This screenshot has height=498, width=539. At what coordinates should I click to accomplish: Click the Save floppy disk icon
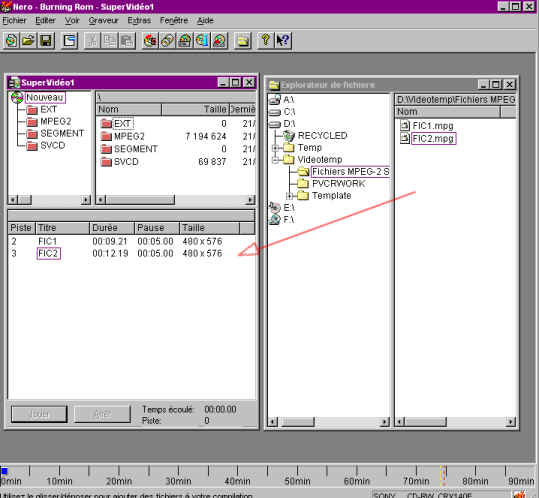46,41
